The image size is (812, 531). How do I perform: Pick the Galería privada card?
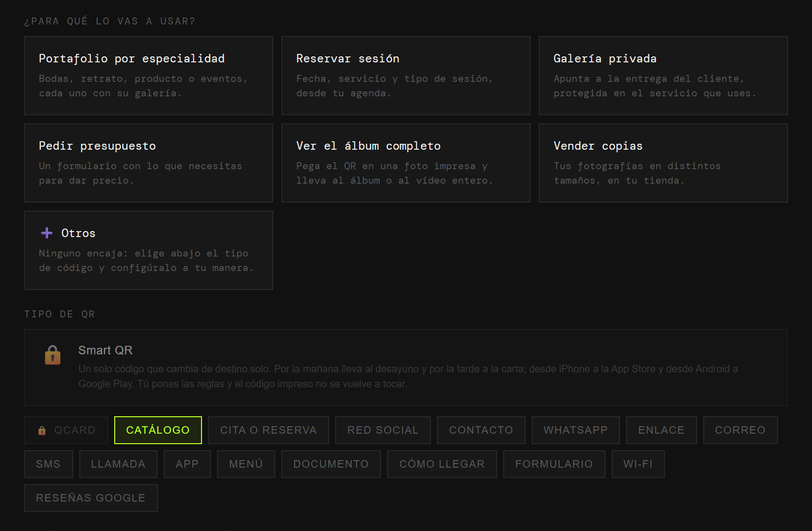pyautogui.click(x=663, y=75)
